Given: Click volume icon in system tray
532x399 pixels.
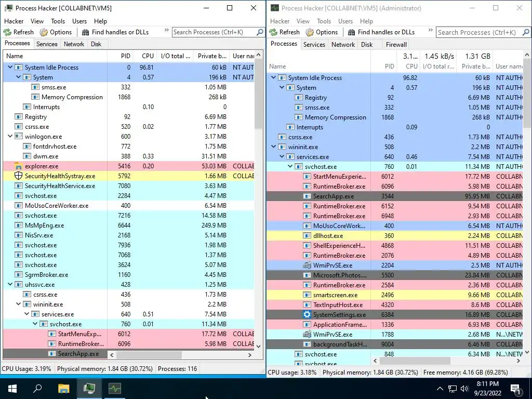Looking at the screenshot, I should (x=464, y=389).
